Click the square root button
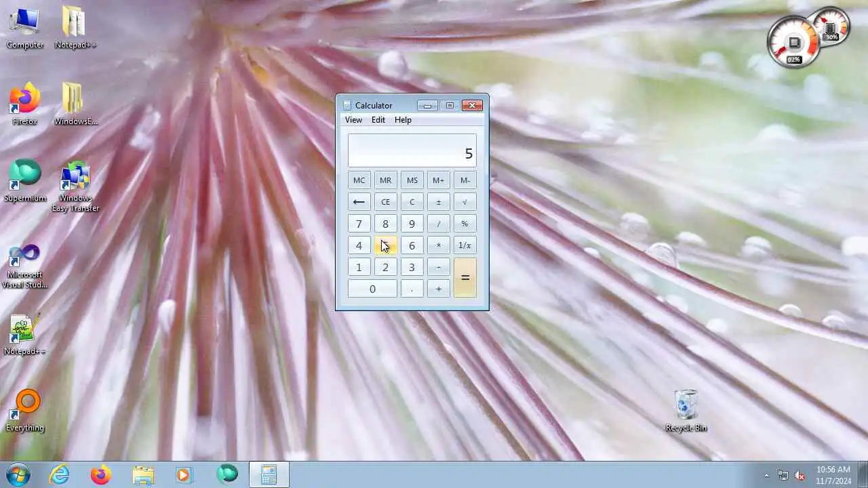 465,202
